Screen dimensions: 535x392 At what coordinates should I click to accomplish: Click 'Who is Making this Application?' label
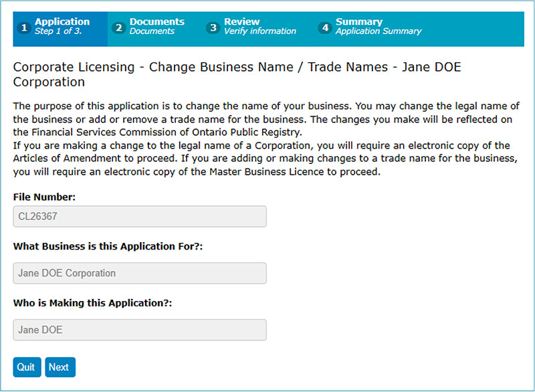pyautogui.click(x=92, y=303)
